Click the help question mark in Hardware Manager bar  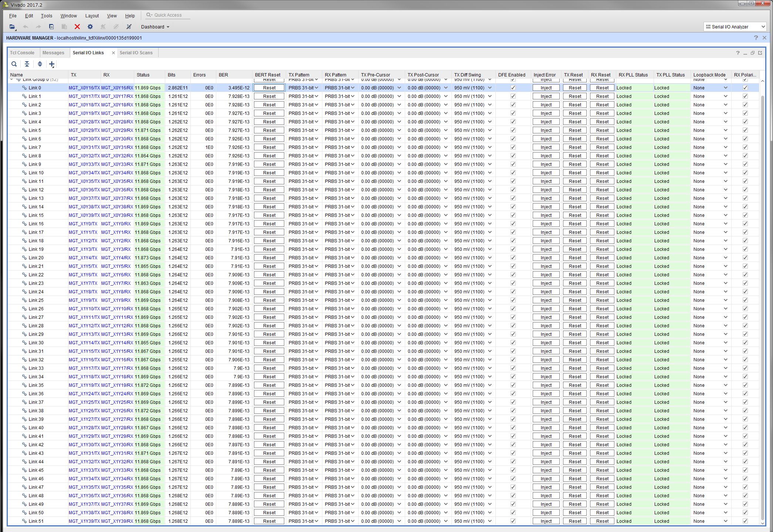tap(756, 38)
